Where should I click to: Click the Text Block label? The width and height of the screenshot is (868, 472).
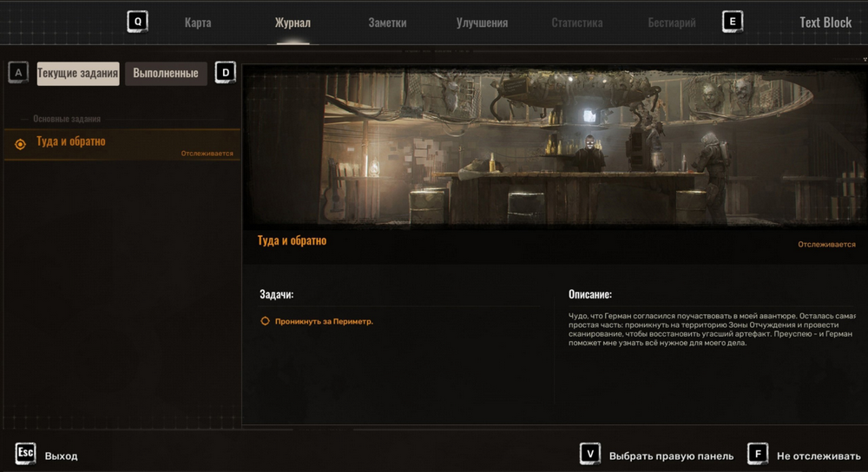click(x=825, y=23)
